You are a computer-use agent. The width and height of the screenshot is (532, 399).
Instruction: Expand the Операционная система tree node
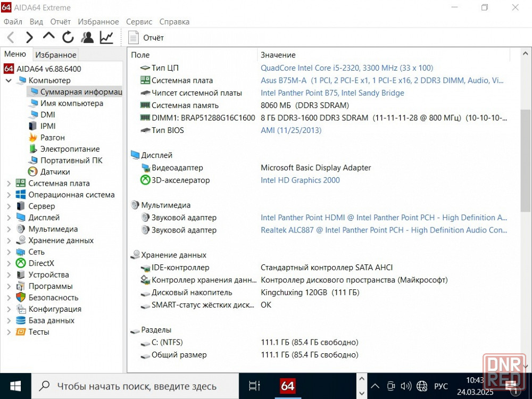pos(9,195)
